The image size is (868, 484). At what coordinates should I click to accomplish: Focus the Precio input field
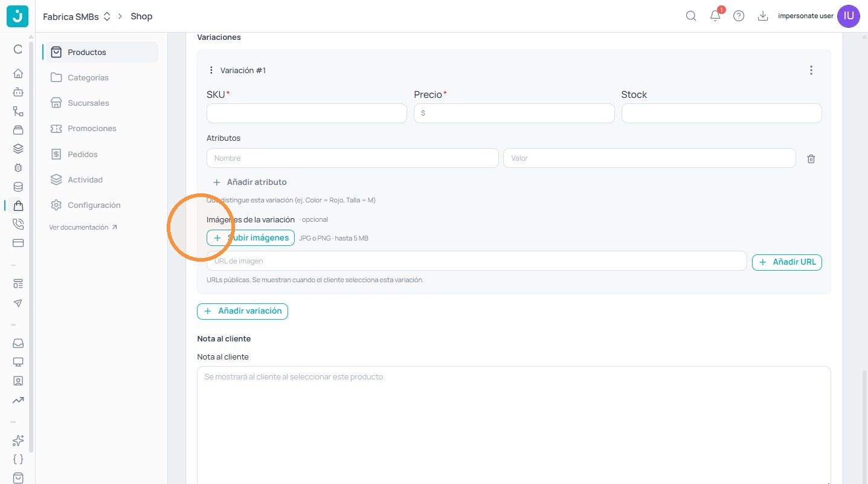[x=514, y=113]
